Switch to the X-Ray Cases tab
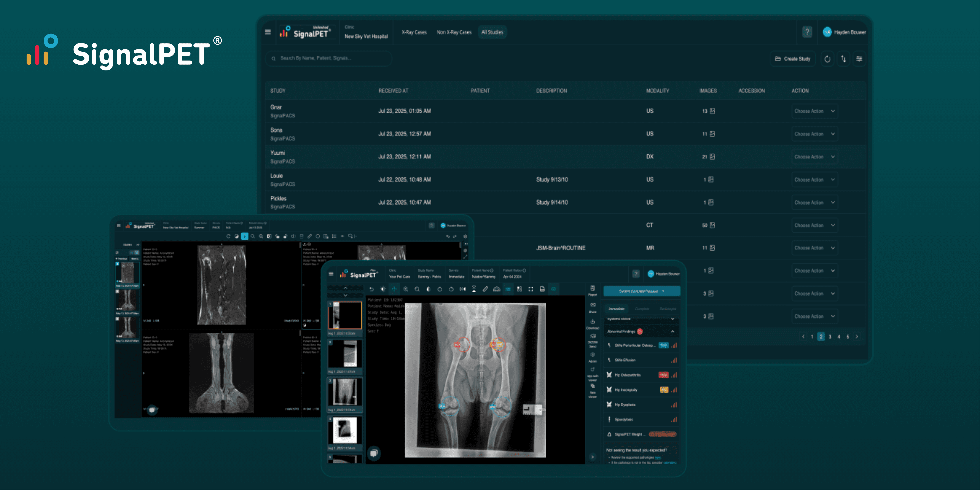Viewport: 980px width, 490px height. pos(414,32)
